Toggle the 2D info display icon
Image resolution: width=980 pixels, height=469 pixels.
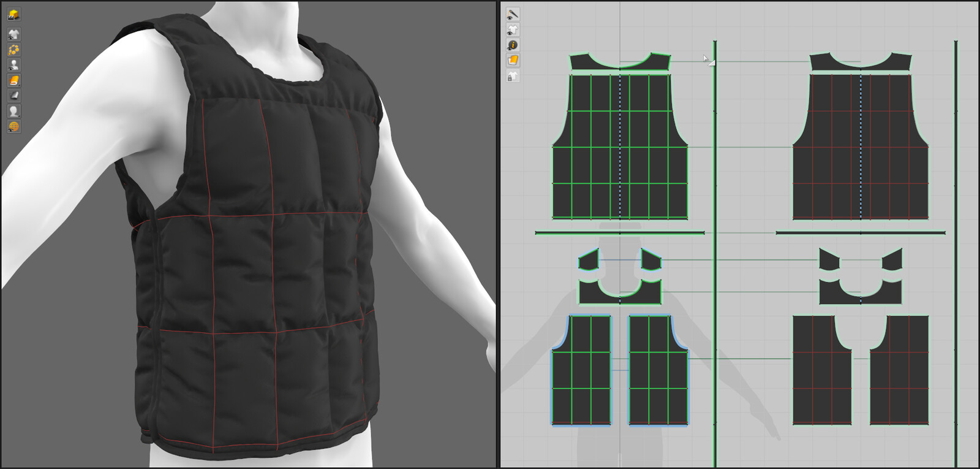[513, 45]
